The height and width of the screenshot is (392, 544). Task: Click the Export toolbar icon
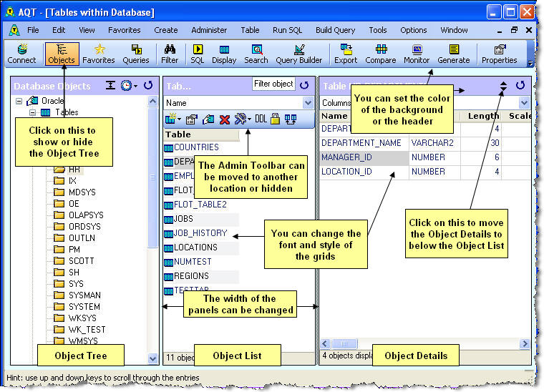(346, 54)
